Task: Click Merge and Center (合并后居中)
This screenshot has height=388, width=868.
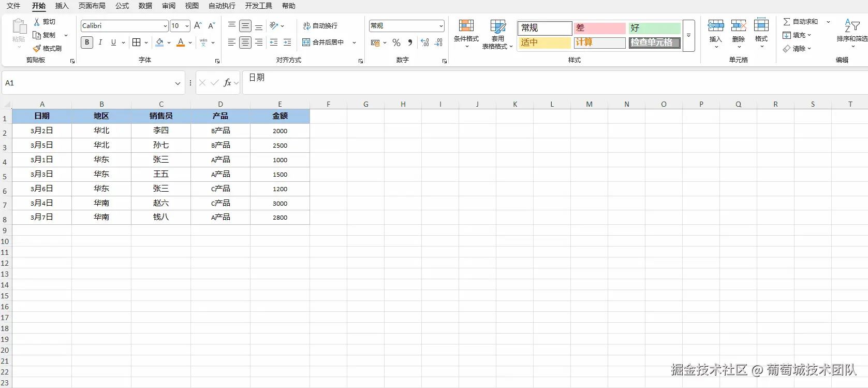Action: (323, 42)
